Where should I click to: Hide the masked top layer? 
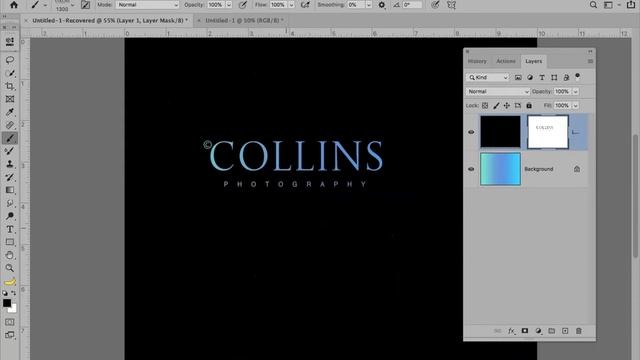(471, 132)
